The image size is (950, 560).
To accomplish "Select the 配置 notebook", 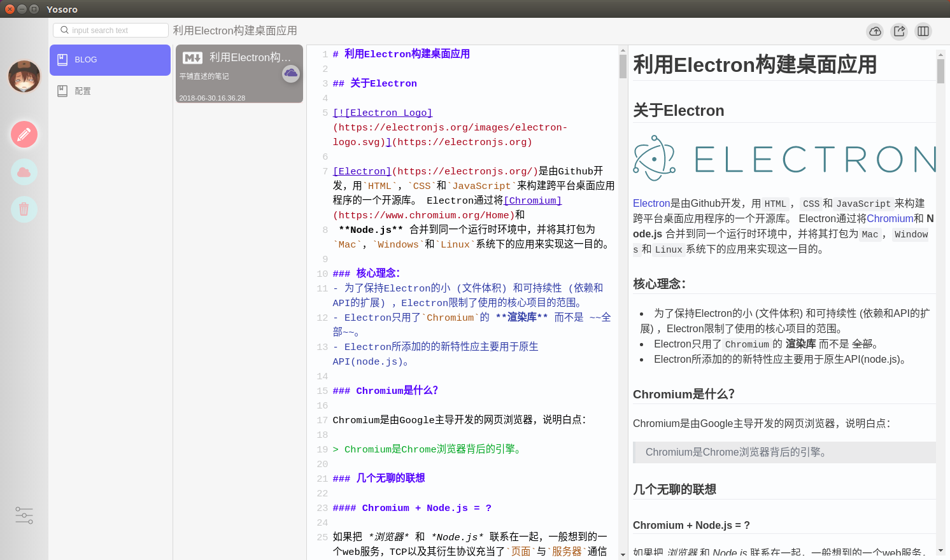I will click(110, 91).
